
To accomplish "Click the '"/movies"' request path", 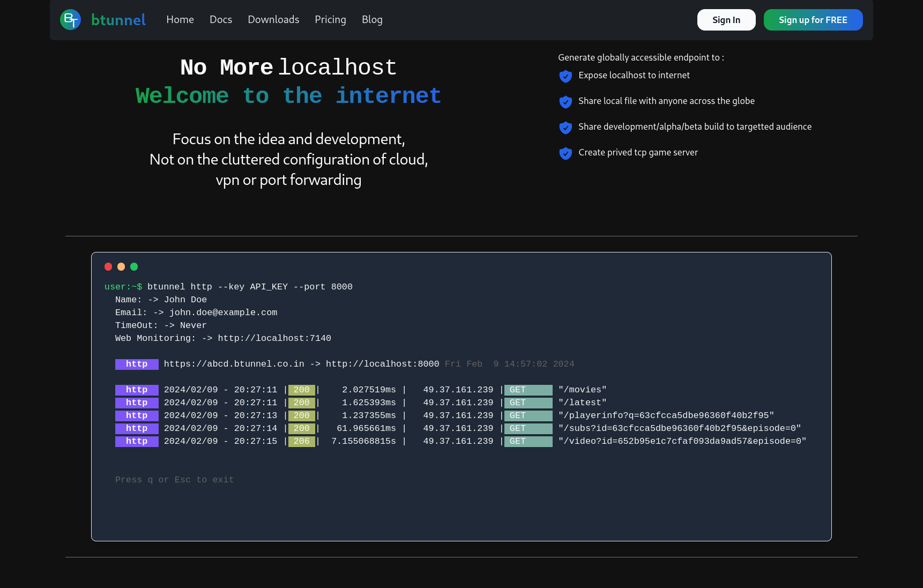I will point(583,390).
